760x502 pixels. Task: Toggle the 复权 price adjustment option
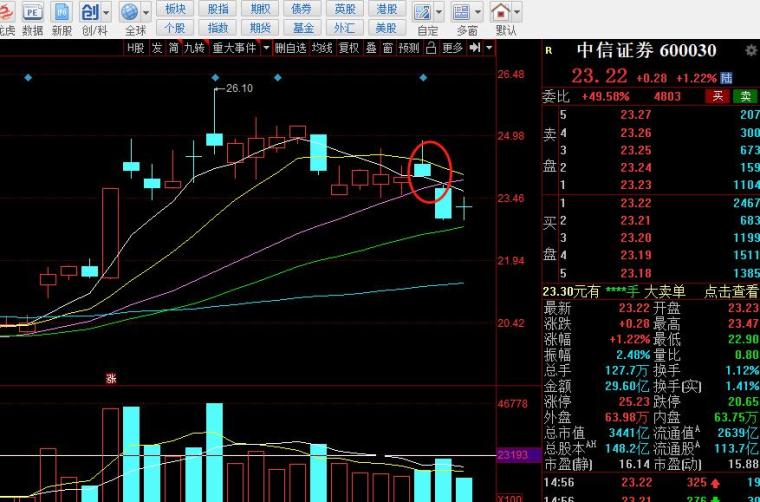coord(348,48)
